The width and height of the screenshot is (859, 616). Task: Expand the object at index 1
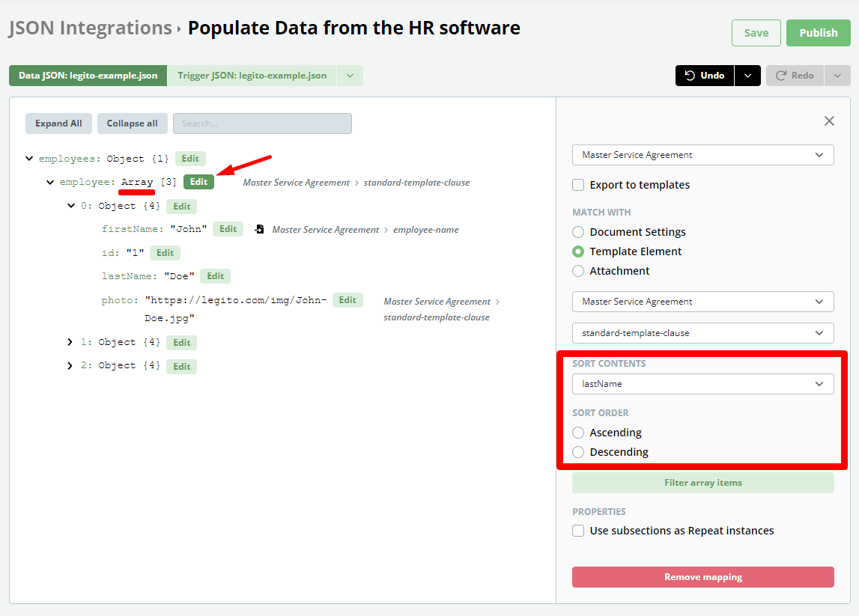point(71,342)
